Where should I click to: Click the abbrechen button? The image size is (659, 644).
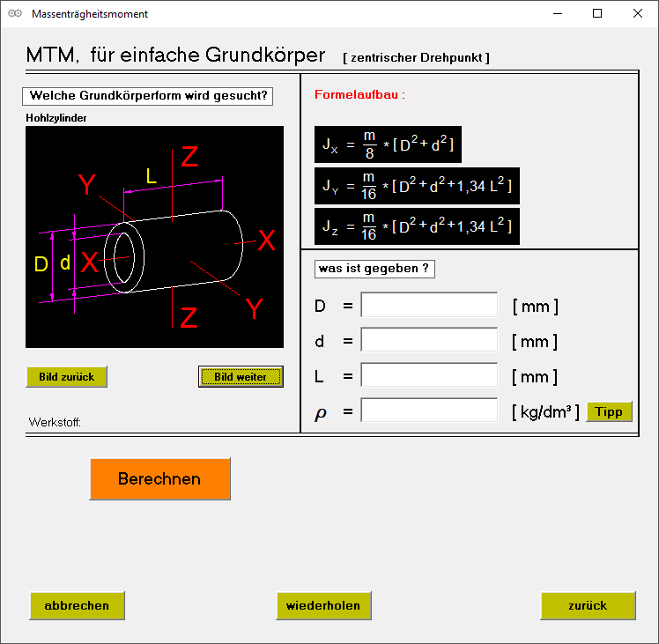point(77,605)
